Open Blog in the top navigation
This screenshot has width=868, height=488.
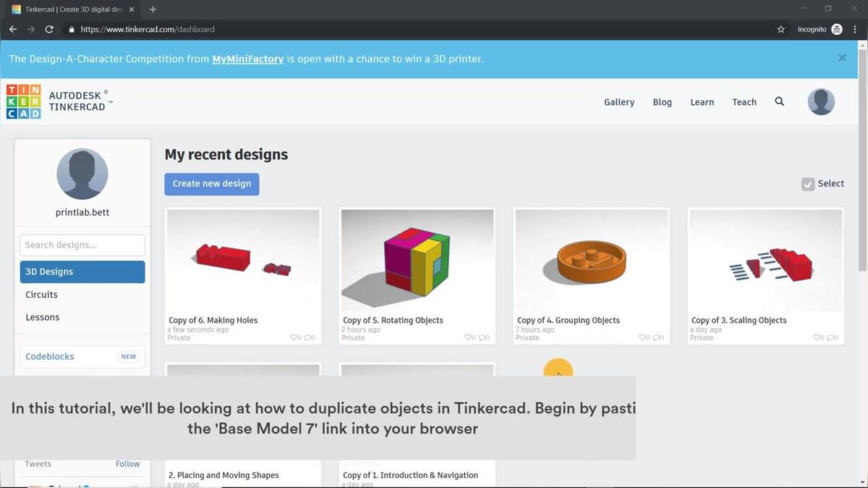pyautogui.click(x=663, y=102)
